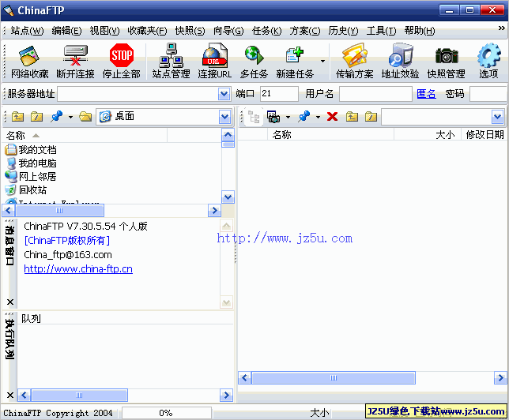Screen dimensions: 509x420
Task: Open 快照管理 camera icon
Action: pos(446,62)
